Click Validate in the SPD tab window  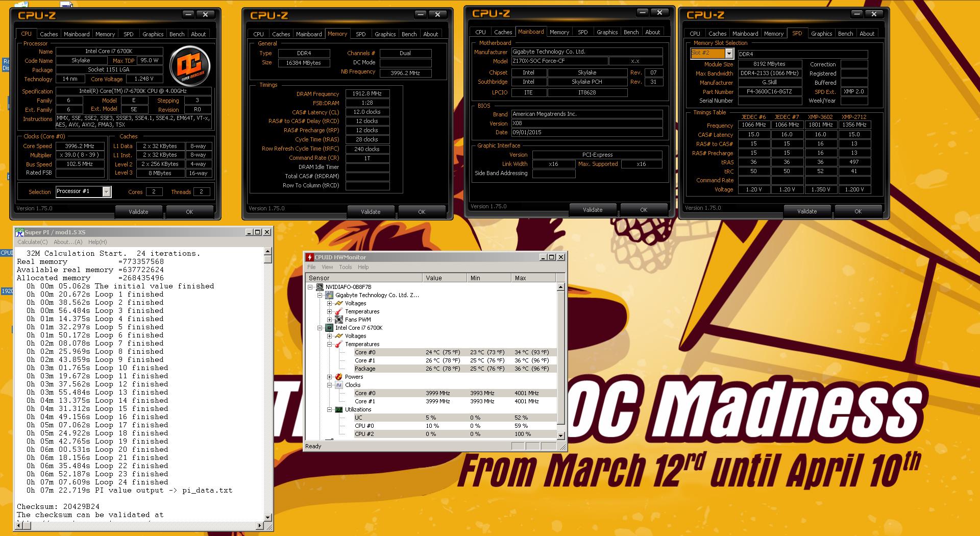click(x=807, y=211)
